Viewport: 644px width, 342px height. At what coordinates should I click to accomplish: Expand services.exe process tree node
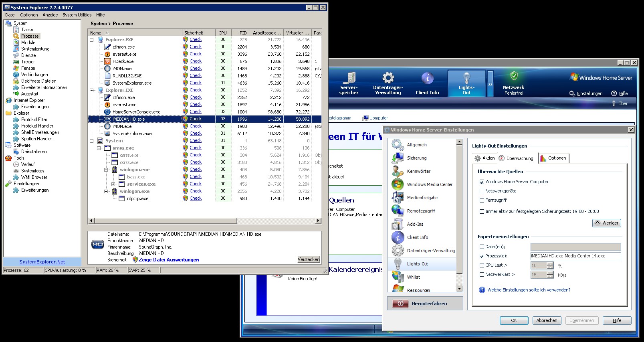(x=113, y=184)
